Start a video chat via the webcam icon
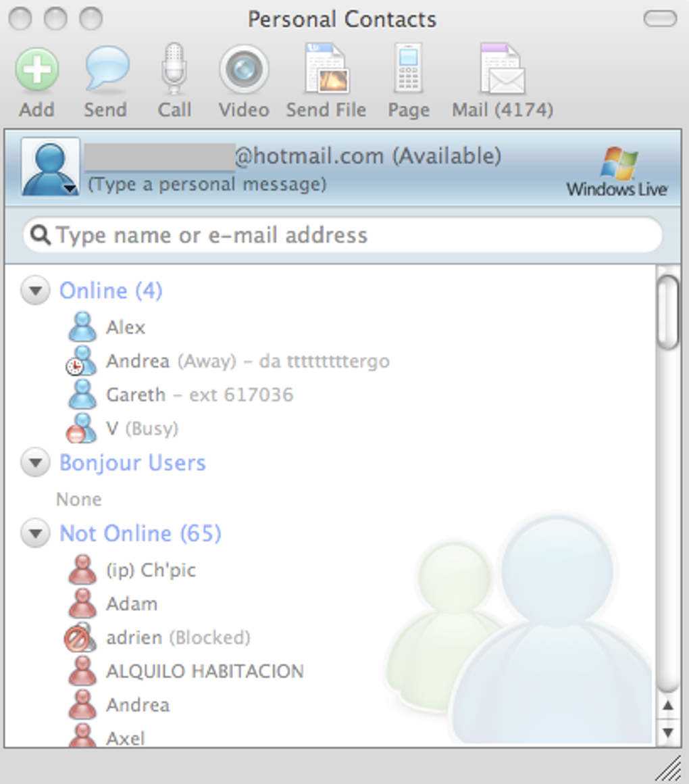689x784 pixels. coord(244,70)
